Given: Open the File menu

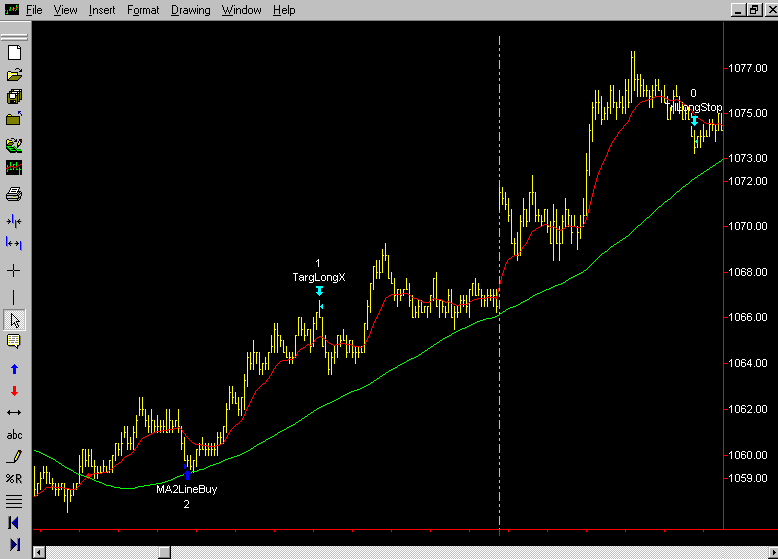Looking at the screenshot, I should (x=34, y=10).
